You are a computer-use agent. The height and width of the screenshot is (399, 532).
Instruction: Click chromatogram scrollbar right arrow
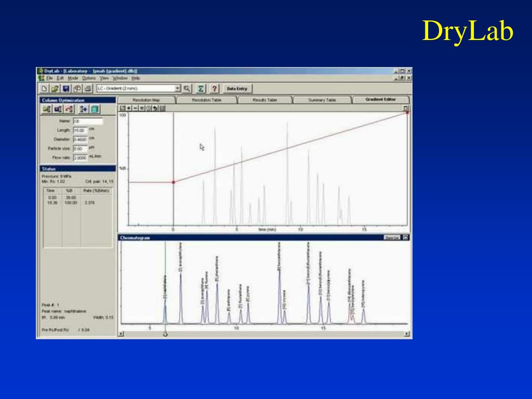click(x=406, y=334)
